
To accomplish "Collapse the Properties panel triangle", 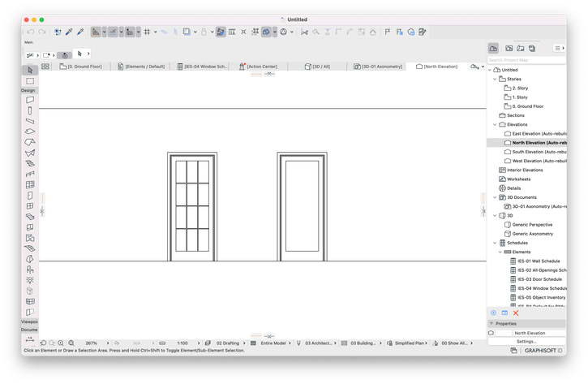I will coord(491,323).
